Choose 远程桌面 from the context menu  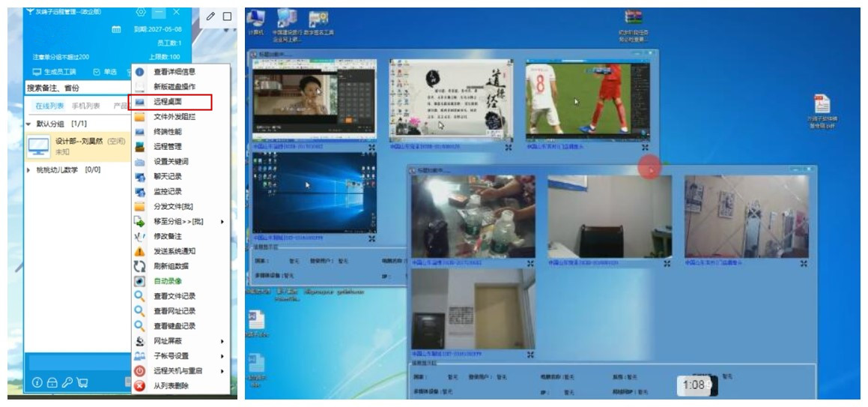pos(168,102)
